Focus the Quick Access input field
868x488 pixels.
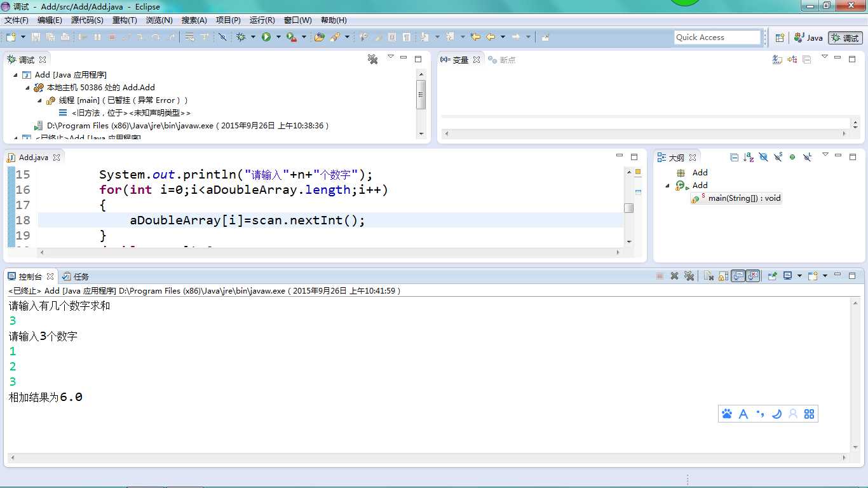click(717, 37)
